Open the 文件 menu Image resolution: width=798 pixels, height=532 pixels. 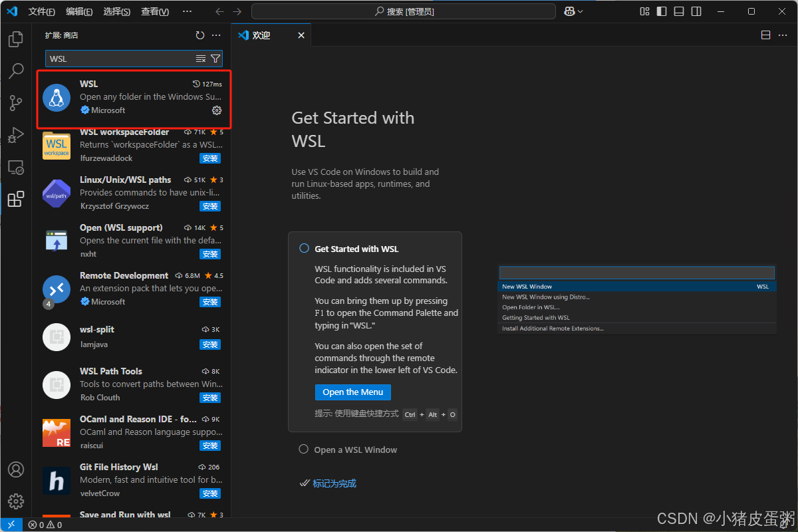42,11
